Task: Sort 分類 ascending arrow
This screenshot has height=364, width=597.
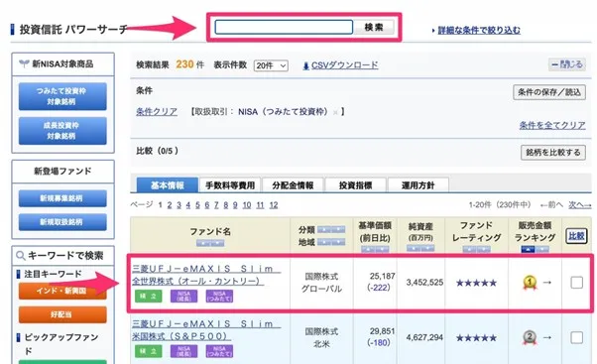Action: [x=324, y=229]
